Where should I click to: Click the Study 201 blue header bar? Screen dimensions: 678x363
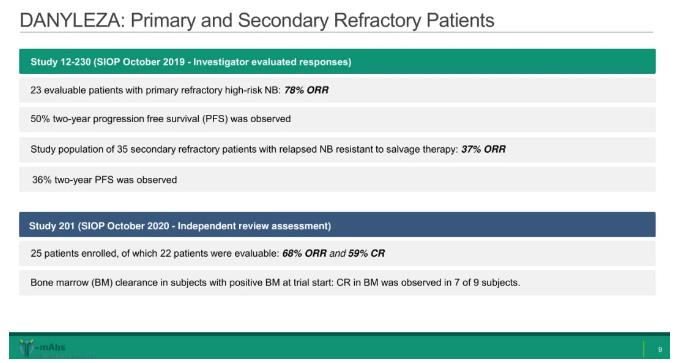[x=337, y=225]
